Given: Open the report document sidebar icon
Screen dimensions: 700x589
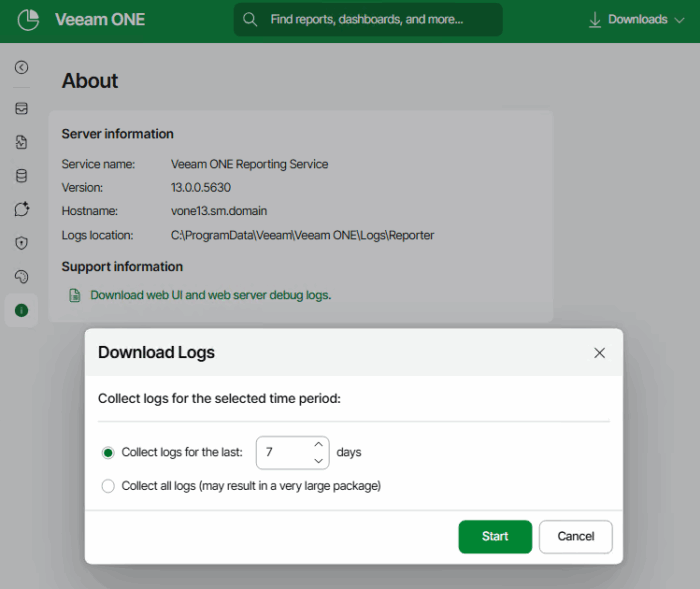Looking at the screenshot, I should 21,142.
